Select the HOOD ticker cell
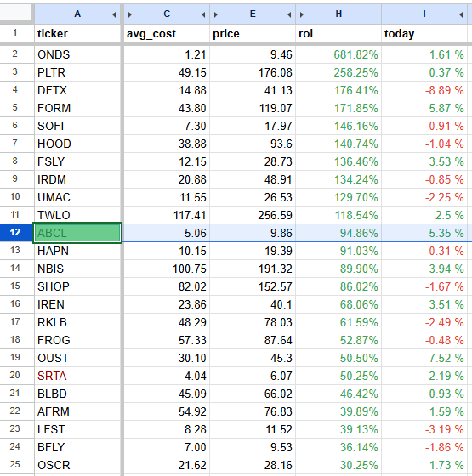This screenshot has width=472, height=476. pos(77,144)
